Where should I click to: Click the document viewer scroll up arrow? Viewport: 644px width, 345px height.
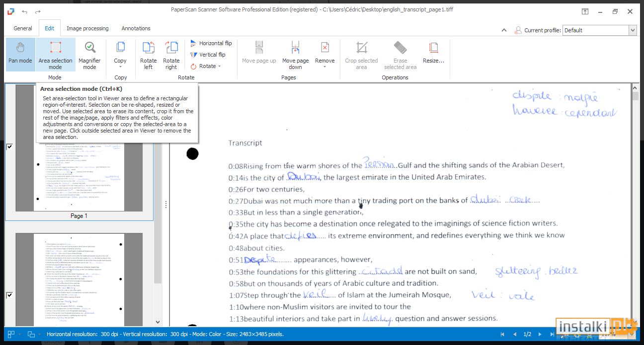click(635, 87)
